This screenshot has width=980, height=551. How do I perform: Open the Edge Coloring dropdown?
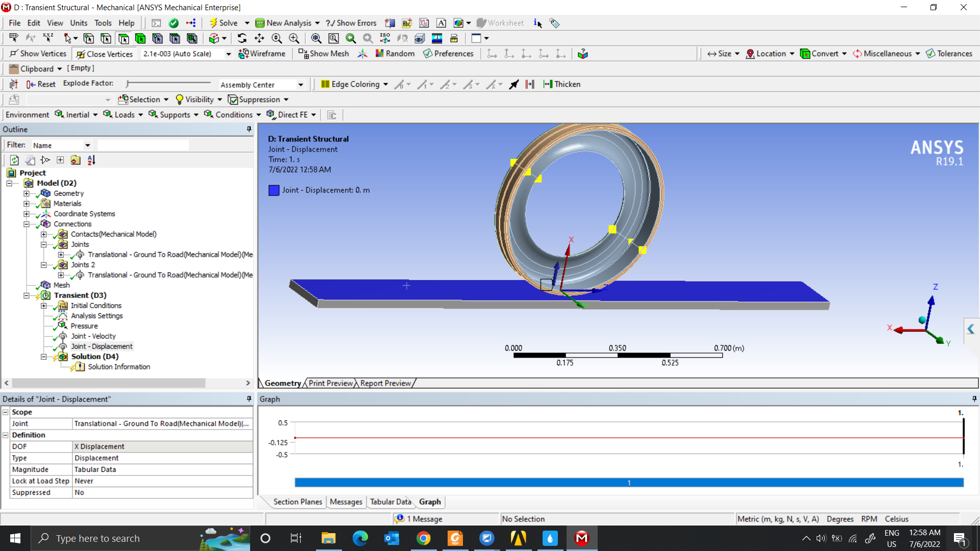(355, 84)
